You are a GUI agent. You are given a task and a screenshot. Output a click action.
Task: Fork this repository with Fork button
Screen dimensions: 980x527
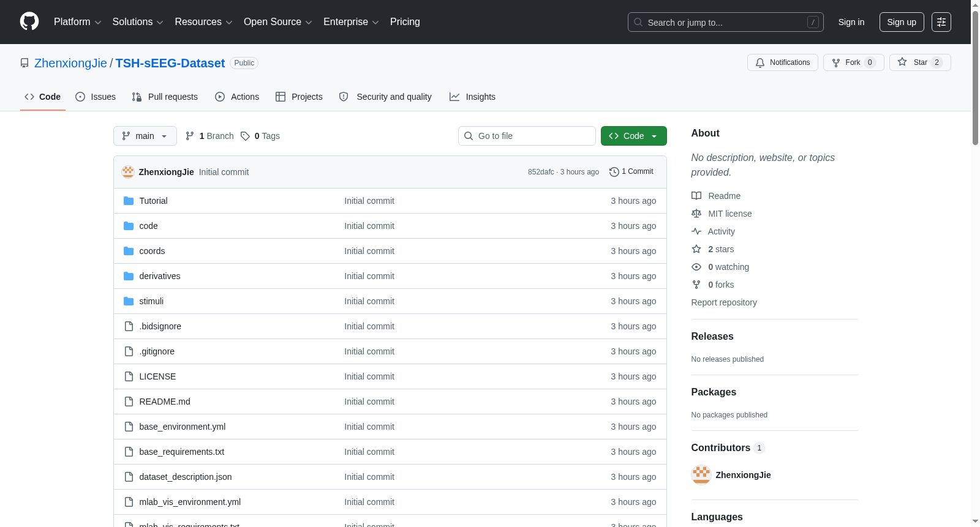854,62
